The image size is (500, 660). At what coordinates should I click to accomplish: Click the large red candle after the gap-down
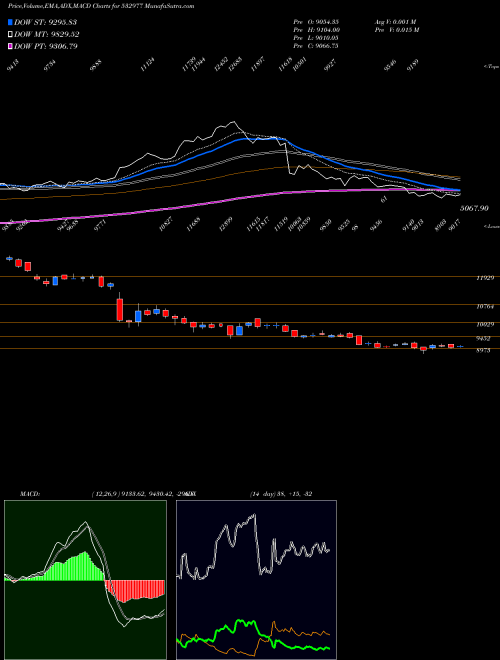(120, 310)
